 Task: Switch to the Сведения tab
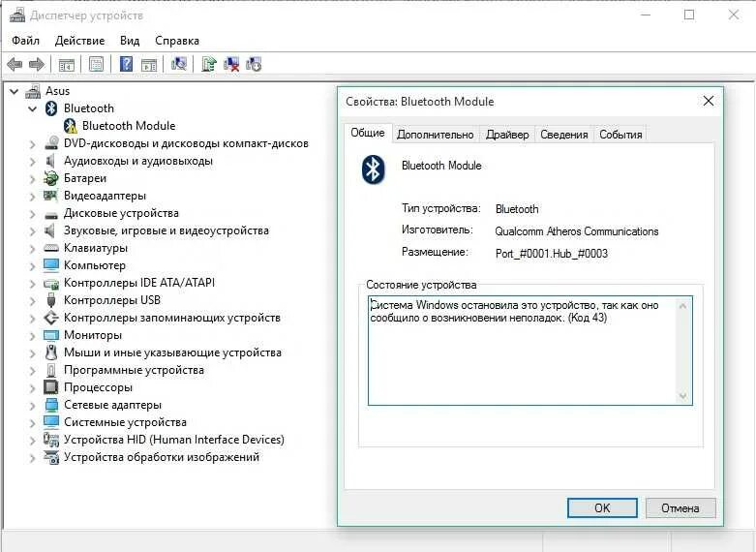click(x=564, y=135)
